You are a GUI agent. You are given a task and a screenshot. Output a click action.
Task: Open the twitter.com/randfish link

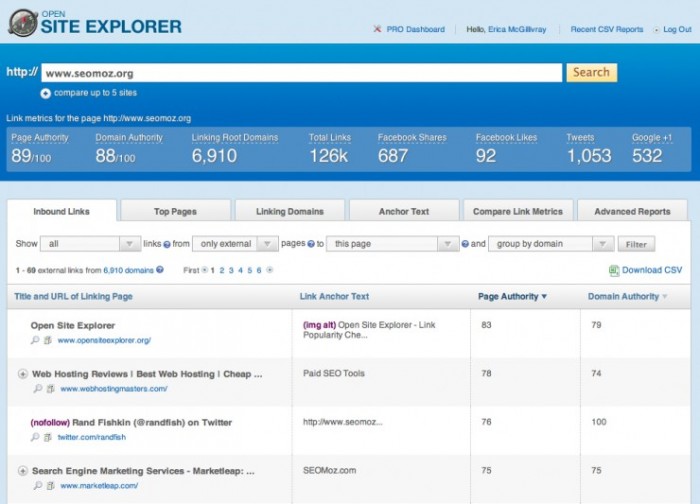click(92, 437)
